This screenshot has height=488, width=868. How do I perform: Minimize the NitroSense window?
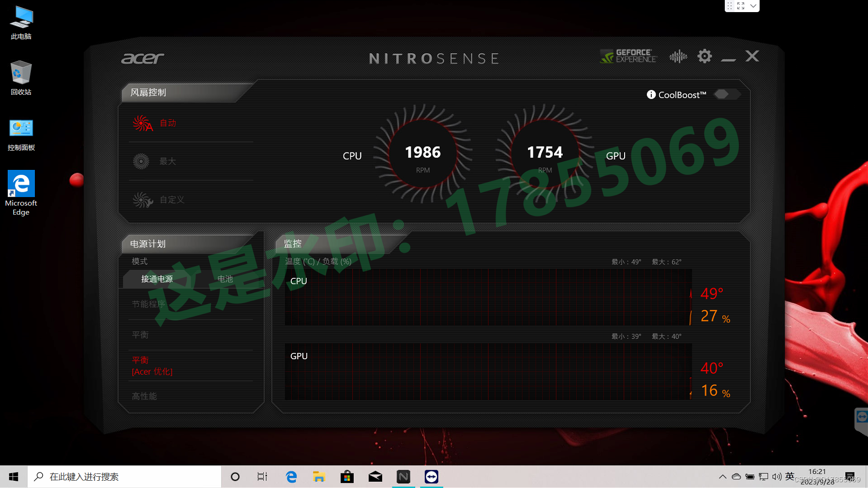point(728,59)
